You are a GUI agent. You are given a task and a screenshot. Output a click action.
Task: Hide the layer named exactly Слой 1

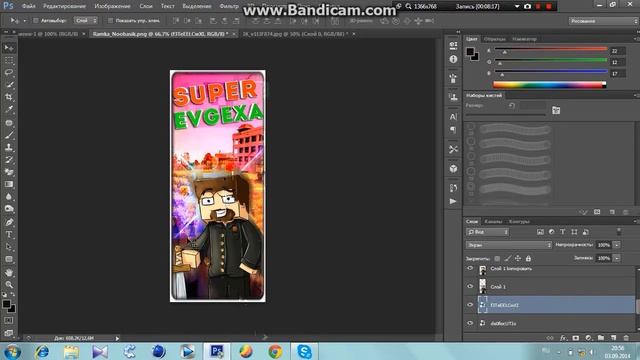[470, 287]
